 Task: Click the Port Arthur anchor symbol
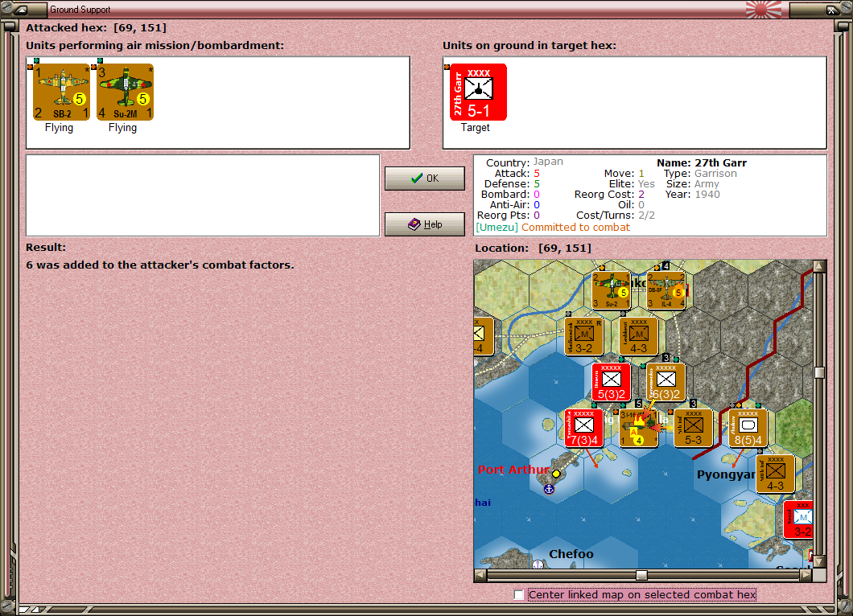pos(550,487)
